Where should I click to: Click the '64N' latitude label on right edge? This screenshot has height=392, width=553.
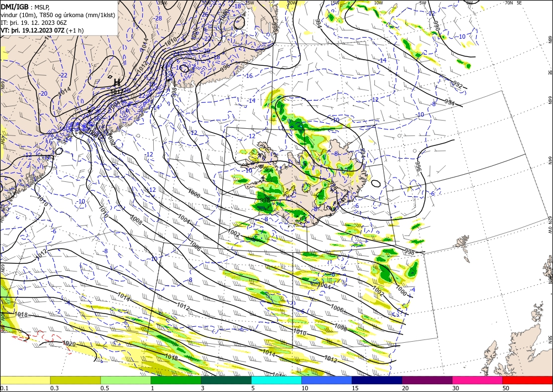click(x=550, y=160)
